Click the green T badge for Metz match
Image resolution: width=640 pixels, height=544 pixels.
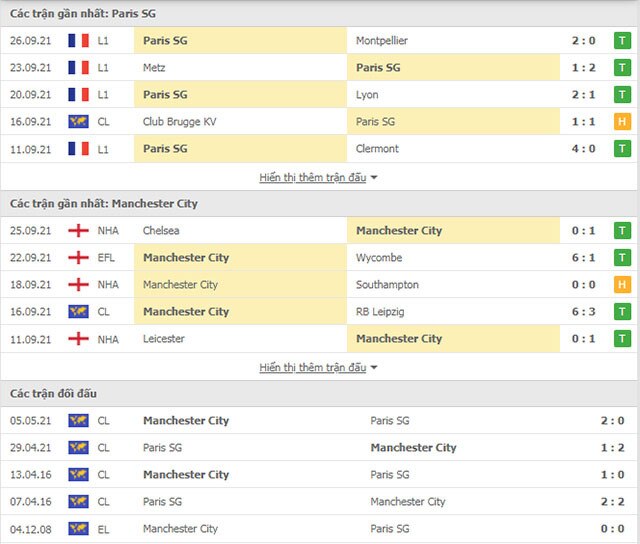(x=622, y=68)
